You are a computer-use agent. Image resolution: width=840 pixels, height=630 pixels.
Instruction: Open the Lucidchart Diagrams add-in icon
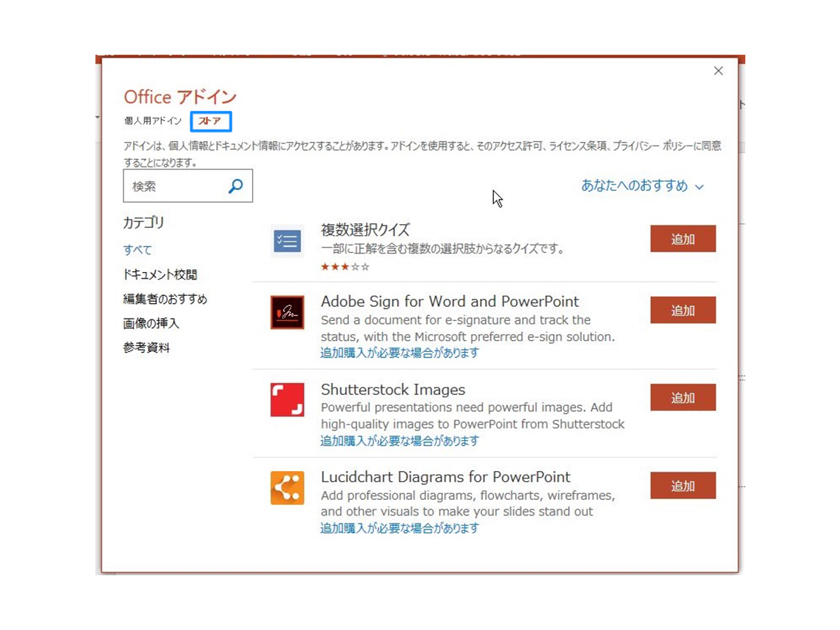point(287,487)
